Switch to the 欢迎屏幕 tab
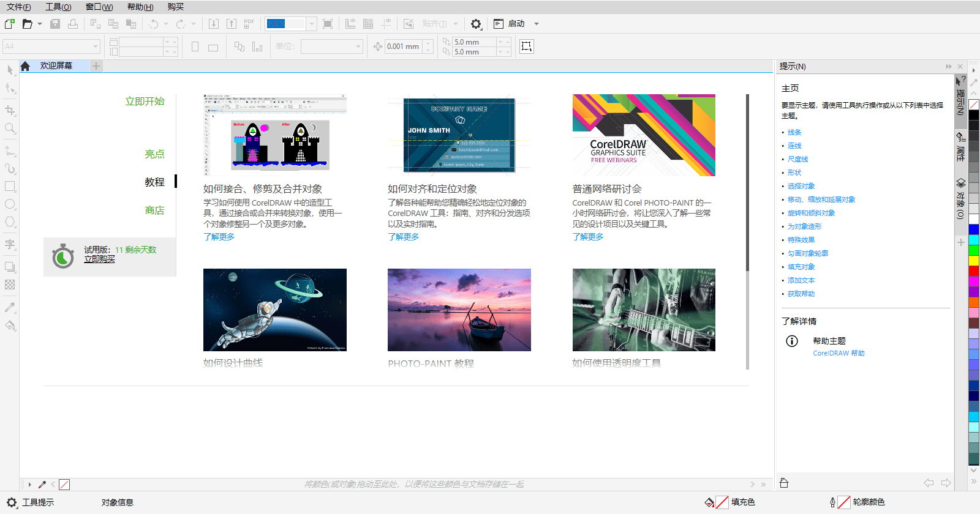Viewport: 980px width, 514px height. click(56, 65)
